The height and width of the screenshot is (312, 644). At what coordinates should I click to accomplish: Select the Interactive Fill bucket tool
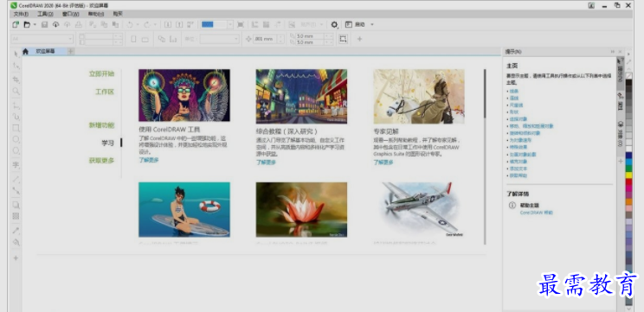pos(16,242)
